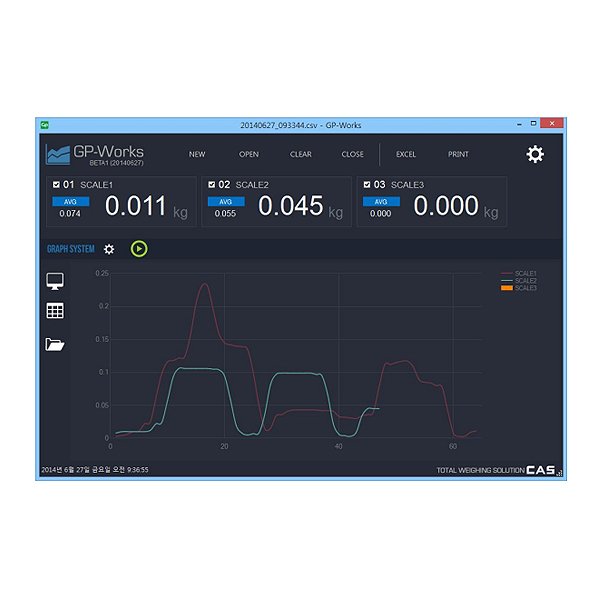
Task: Click the graph system settings gear
Action: pyautogui.click(x=109, y=248)
